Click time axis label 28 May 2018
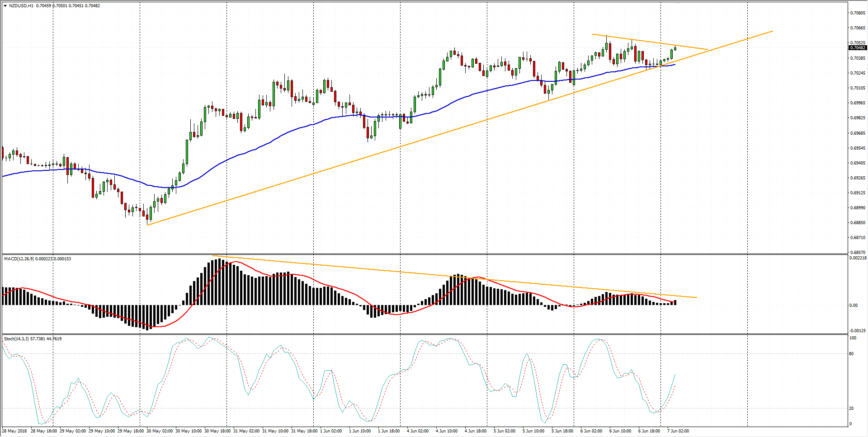The image size is (868, 437). [x=14, y=431]
